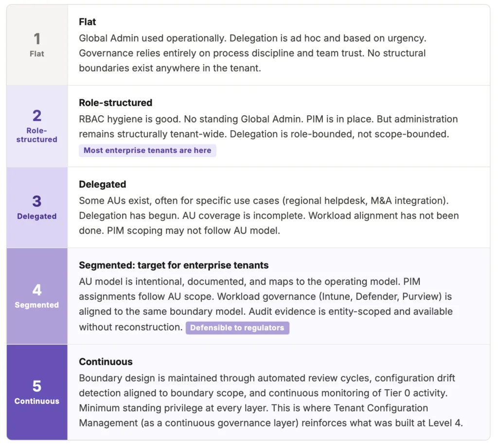Click the text 'Some AUs exist' in row 3
The image size is (498, 448).
[x=108, y=200]
